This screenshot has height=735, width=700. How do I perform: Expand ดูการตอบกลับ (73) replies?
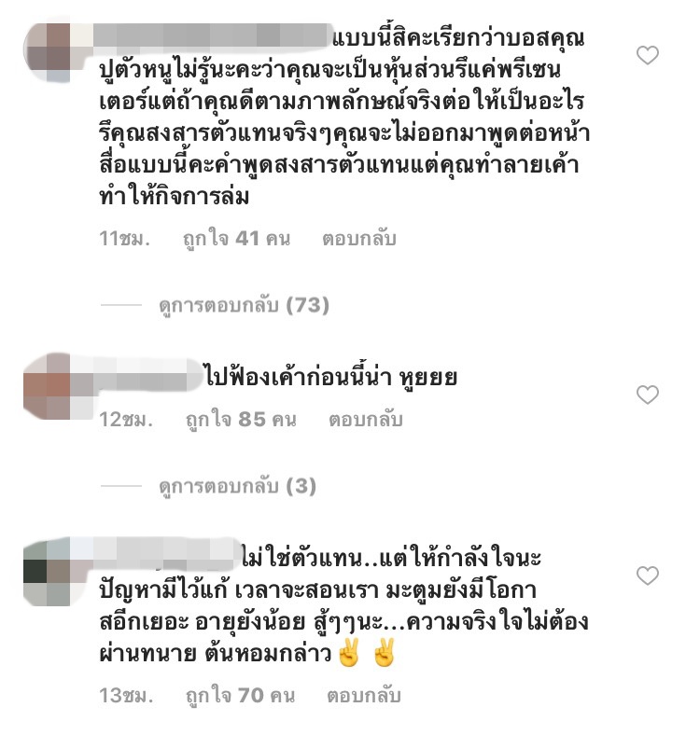click(x=244, y=305)
